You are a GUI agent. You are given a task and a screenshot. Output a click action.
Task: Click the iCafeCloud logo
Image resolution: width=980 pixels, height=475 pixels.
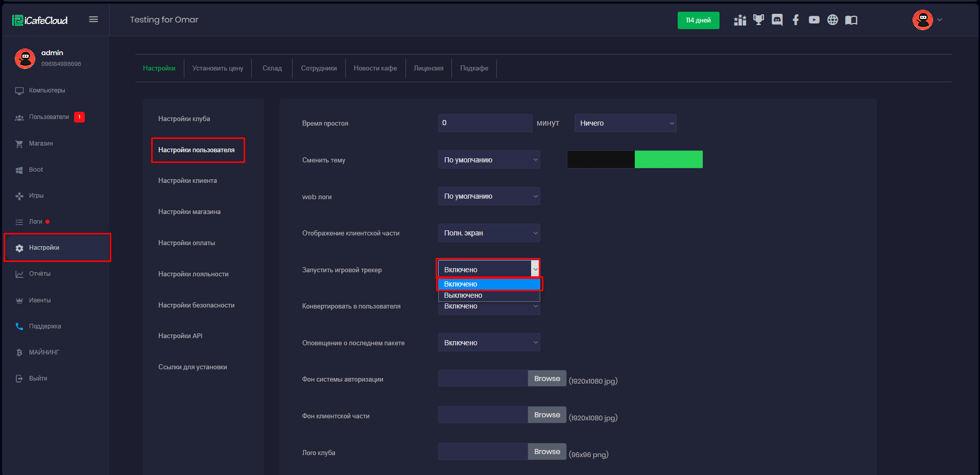(40, 20)
